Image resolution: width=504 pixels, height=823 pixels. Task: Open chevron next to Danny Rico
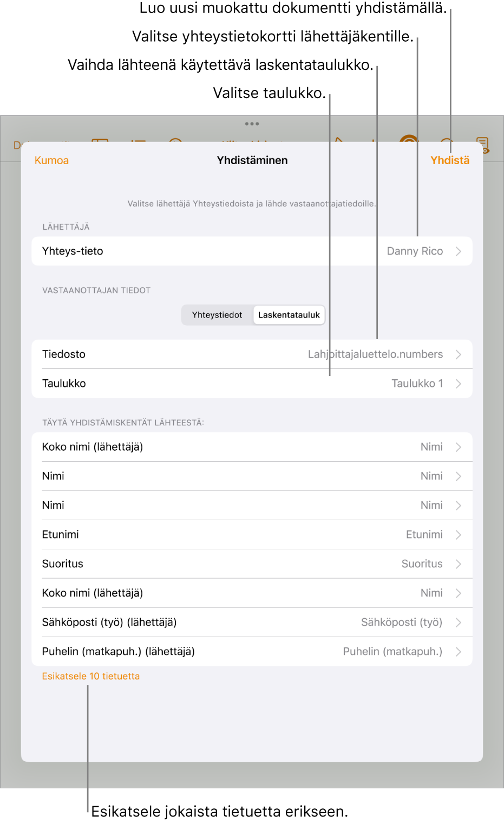459,251
